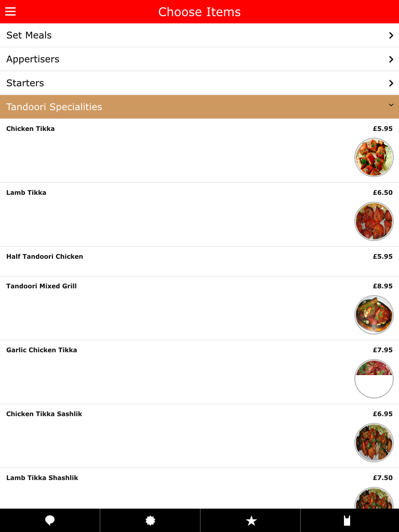This screenshot has height=532, width=399.
Task: Expand the Starters category chevron
Action: [391, 83]
